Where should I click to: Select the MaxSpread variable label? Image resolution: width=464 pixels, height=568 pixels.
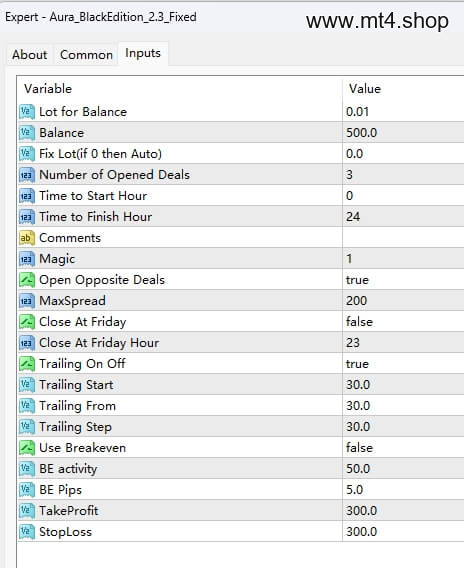pyautogui.click(x=72, y=301)
